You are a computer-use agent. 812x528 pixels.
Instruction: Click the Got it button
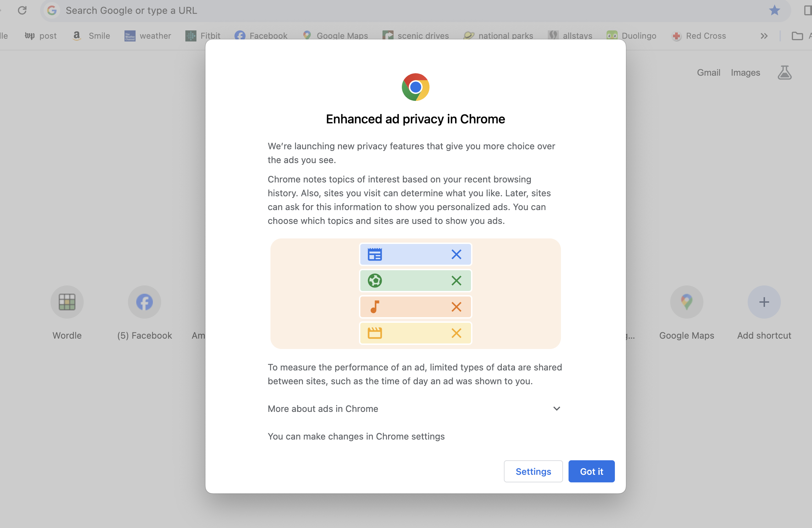click(591, 471)
